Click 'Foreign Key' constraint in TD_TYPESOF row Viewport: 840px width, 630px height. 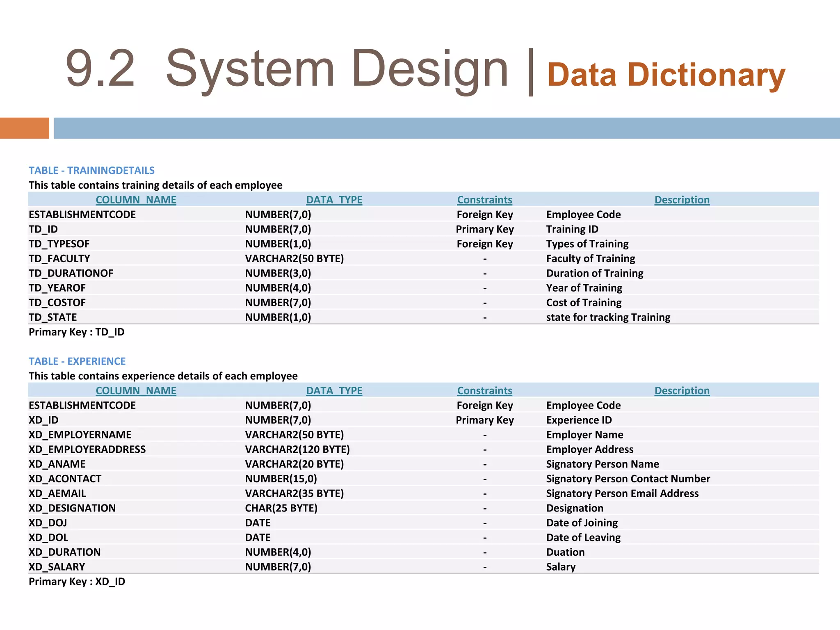point(485,244)
